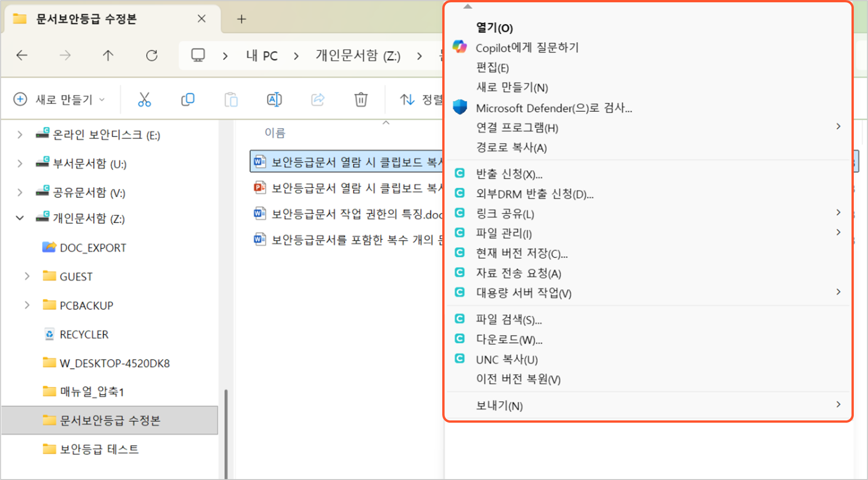Choose Copilot에게 질문하기 from context menu
Screen dimensions: 868x480
[x=527, y=48]
